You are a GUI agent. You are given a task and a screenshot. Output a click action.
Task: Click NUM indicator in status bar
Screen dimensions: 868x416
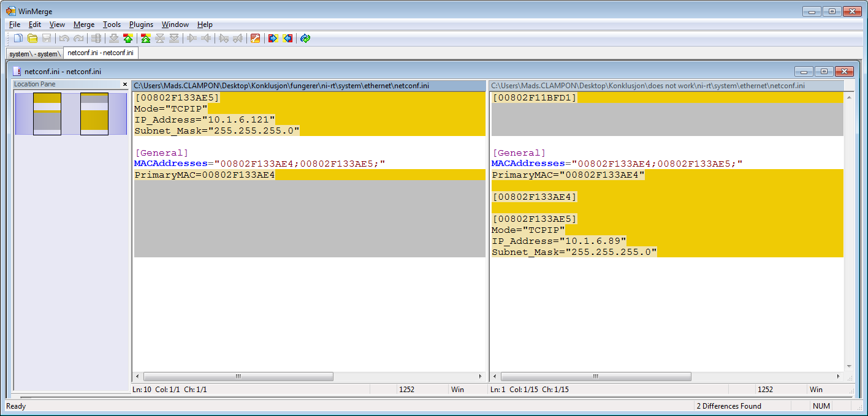821,406
